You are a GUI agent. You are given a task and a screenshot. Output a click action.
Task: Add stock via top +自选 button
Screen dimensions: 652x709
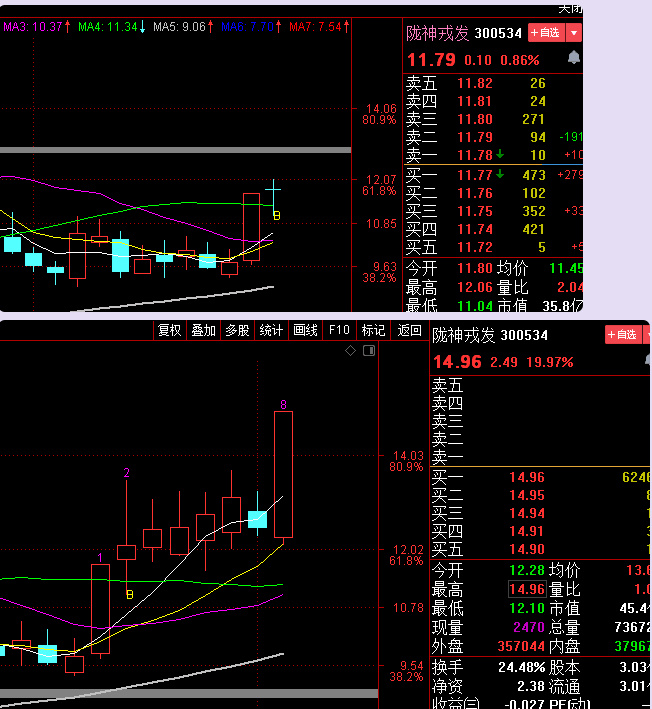pos(546,33)
